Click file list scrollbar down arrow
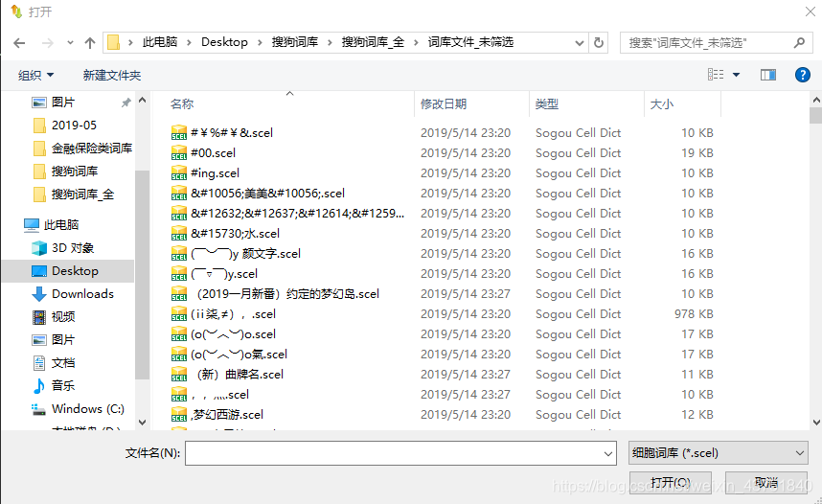Image resolution: width=822 pixels, height=504 pixels. click(815, 423)
